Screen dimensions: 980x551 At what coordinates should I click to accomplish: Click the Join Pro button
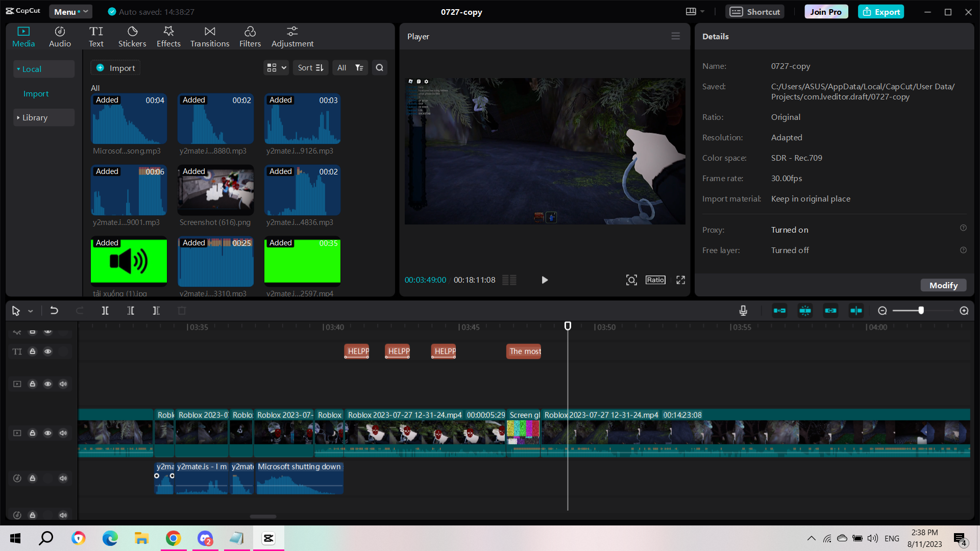point(826,12)
